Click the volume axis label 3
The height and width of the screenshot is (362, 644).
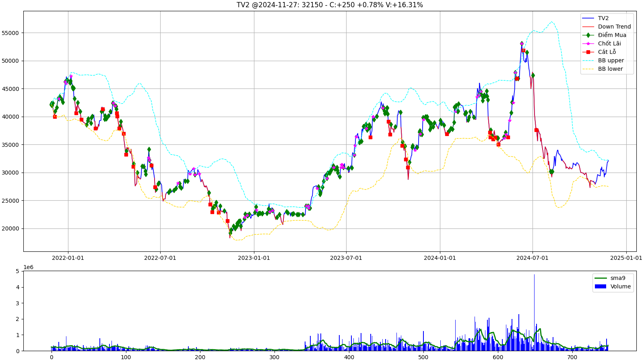click(17, 303)
